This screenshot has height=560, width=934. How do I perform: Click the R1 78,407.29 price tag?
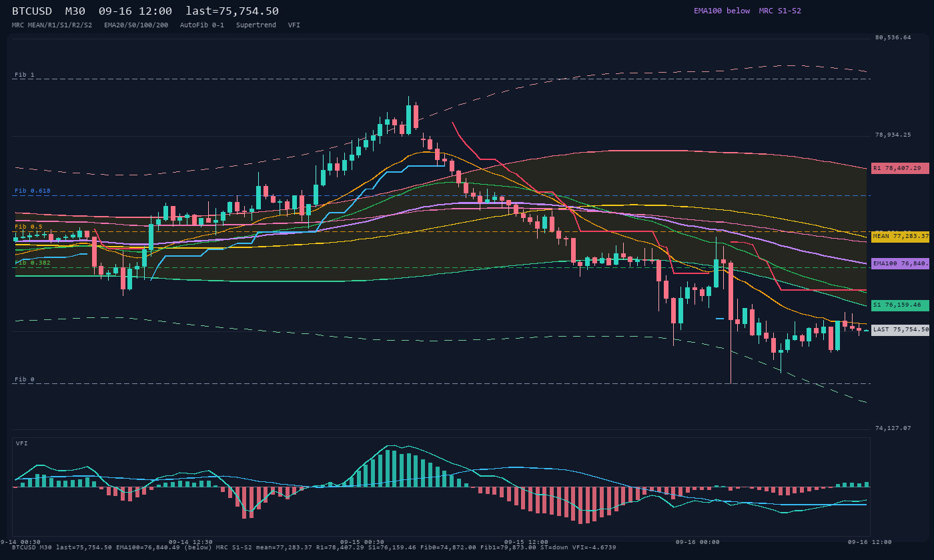tap(900, 168)
